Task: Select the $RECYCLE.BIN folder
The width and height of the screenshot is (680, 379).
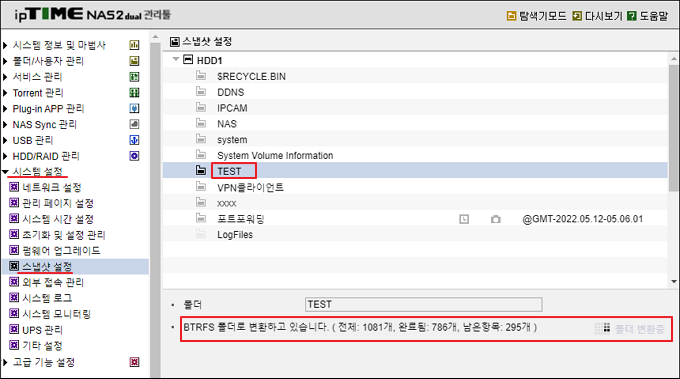Action: [252, 77]
